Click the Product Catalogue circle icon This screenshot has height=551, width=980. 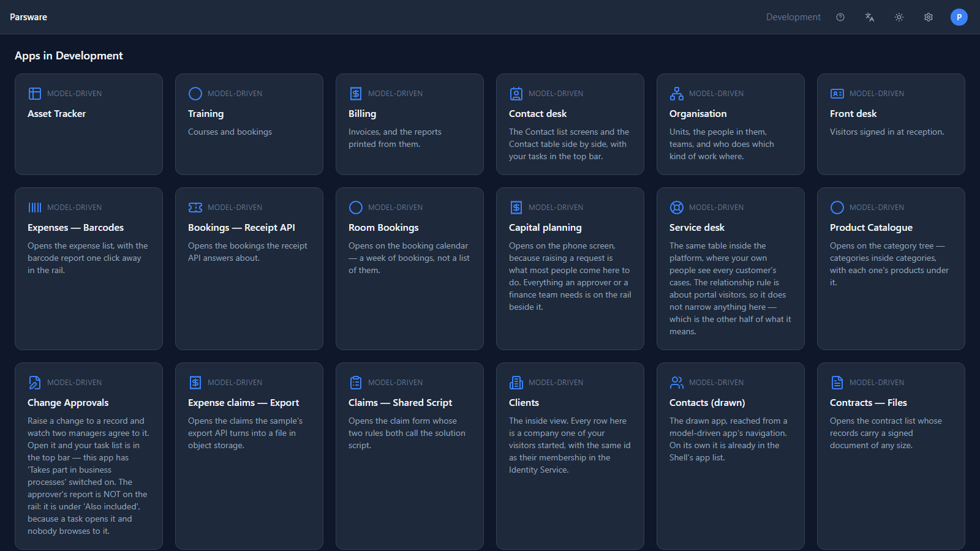(x=837, y=208)
